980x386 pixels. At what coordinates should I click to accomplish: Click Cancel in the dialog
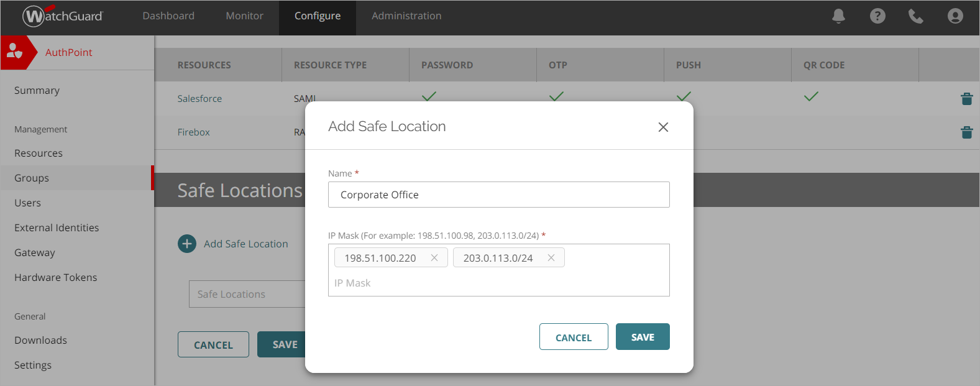[573, 337]
